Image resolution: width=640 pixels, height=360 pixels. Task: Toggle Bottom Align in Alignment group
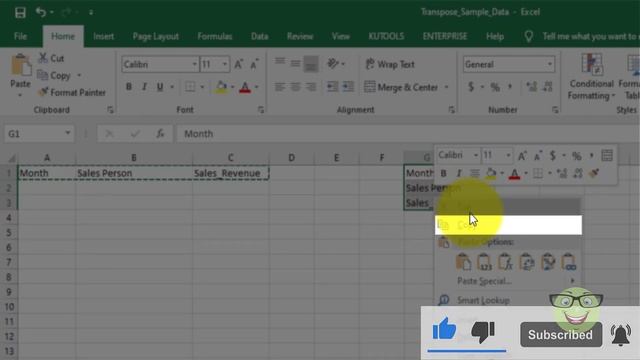pos(311,64)
